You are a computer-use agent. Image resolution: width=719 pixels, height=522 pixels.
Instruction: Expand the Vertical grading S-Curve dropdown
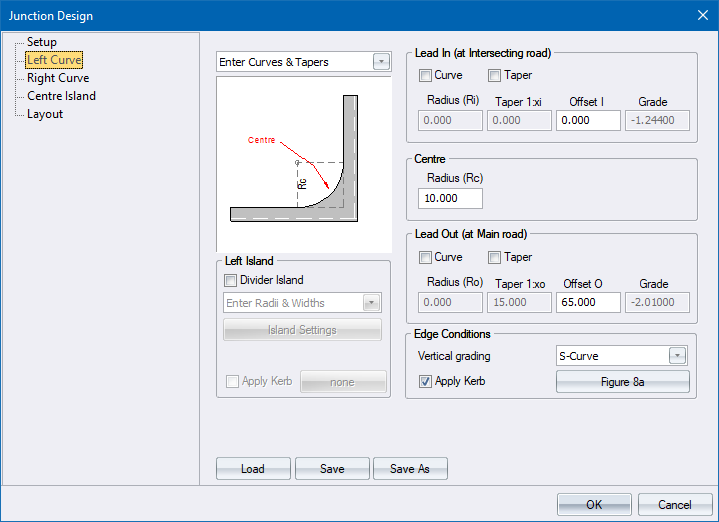(x=678, y=355)
